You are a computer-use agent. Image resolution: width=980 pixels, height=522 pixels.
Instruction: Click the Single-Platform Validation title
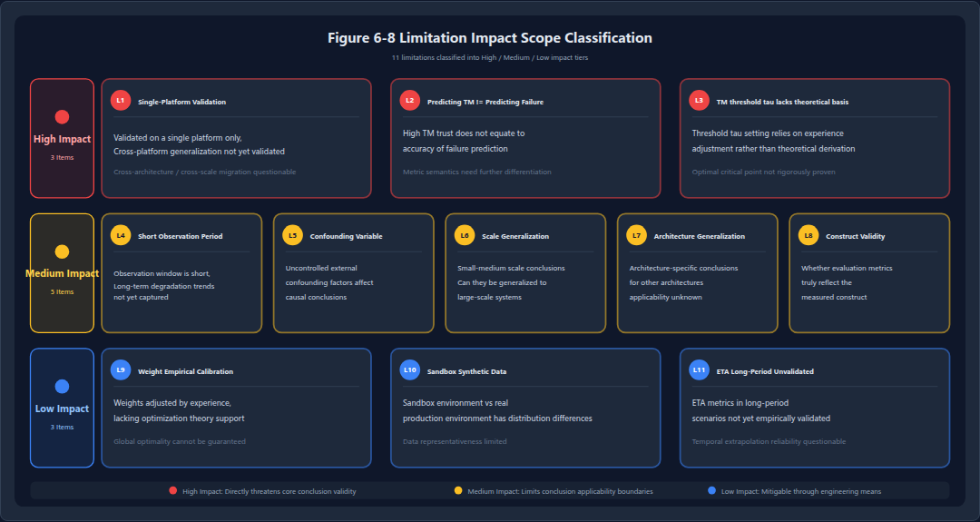click(181, 102)
